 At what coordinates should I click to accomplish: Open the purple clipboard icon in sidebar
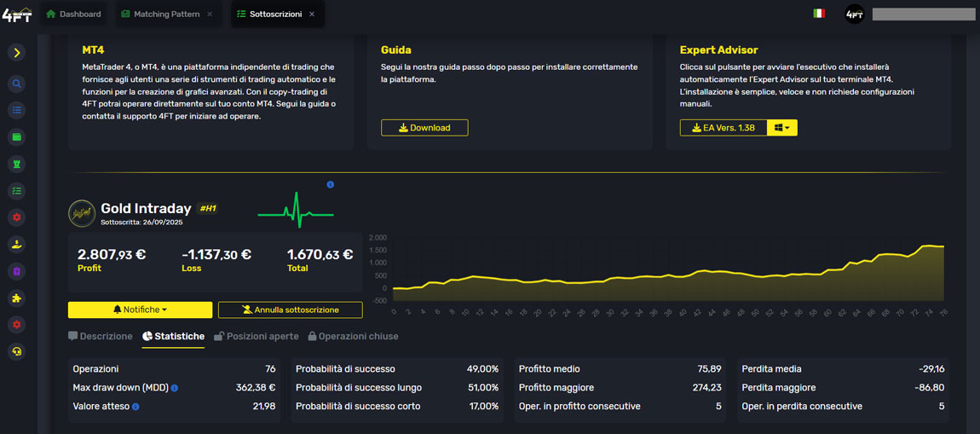click(17, 271)
